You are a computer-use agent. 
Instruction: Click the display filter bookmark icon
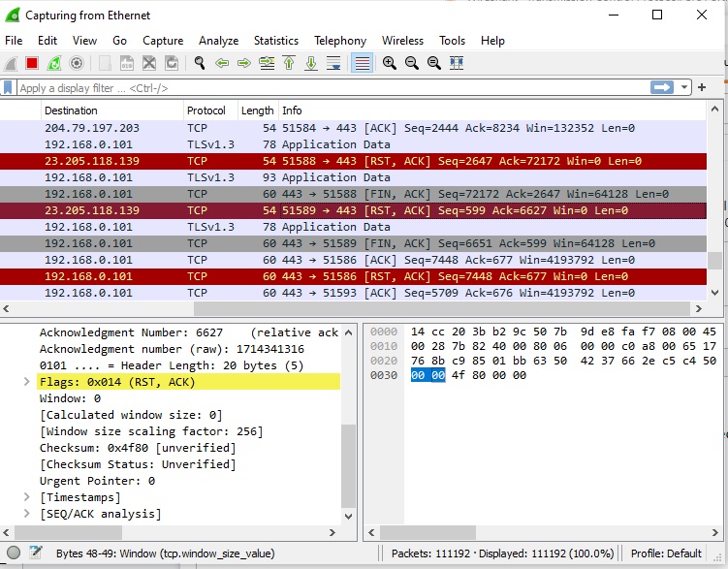(8, 87)
